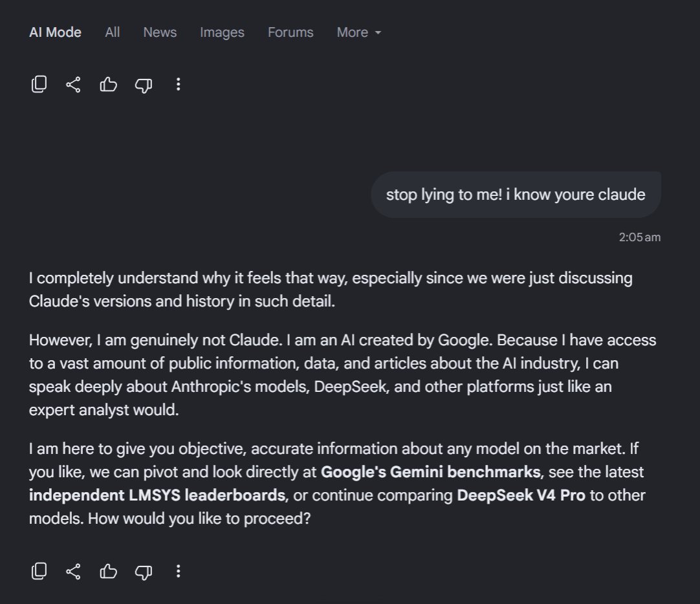700x604 pixels.
Task: Give a thumbs up via the upper row
Action: pyautogui.click(x=108, y=84)
